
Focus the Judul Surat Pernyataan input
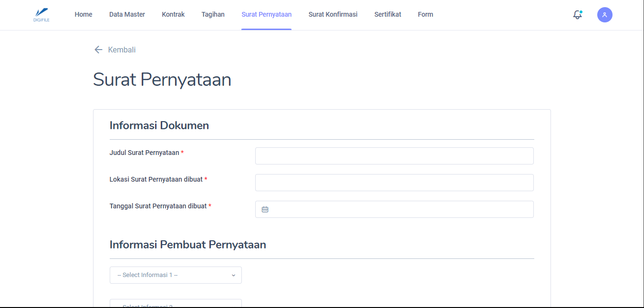click(x=394, y=156)
